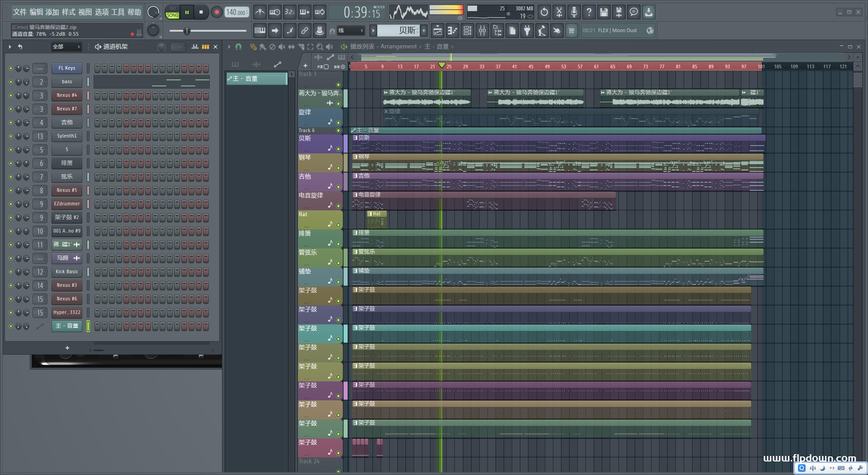
Task: Open the piano roll view icon
Action: tap(453, 31)
